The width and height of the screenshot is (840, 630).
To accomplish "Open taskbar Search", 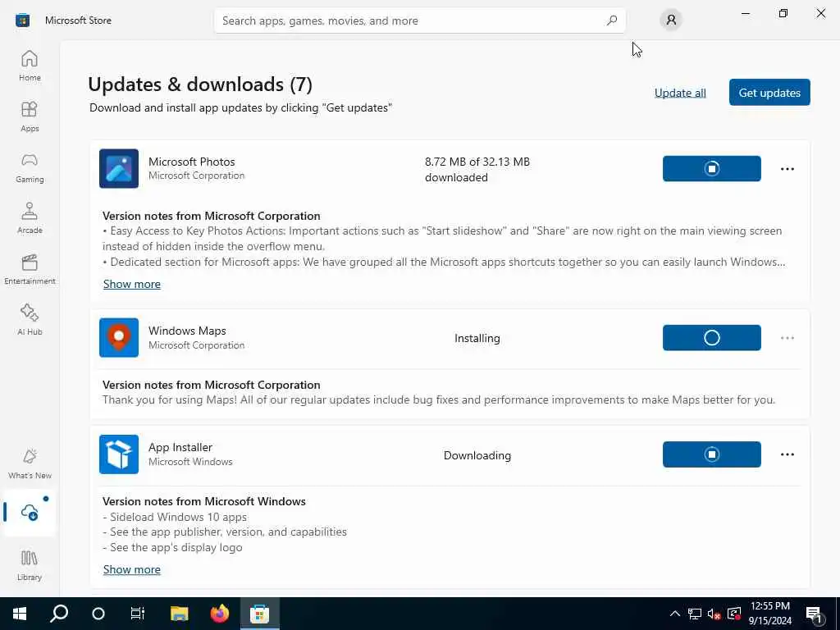I will pyautogui.click(x=59, y=614).
